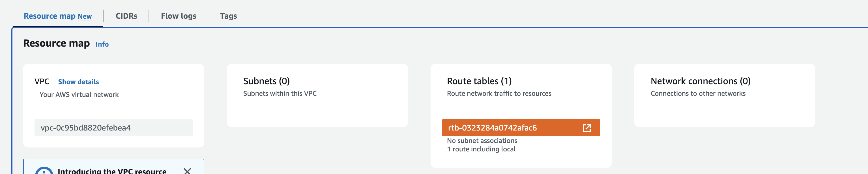Open the Flow logs tab
This screenshot has width=868, height=174.
(178, 16)
